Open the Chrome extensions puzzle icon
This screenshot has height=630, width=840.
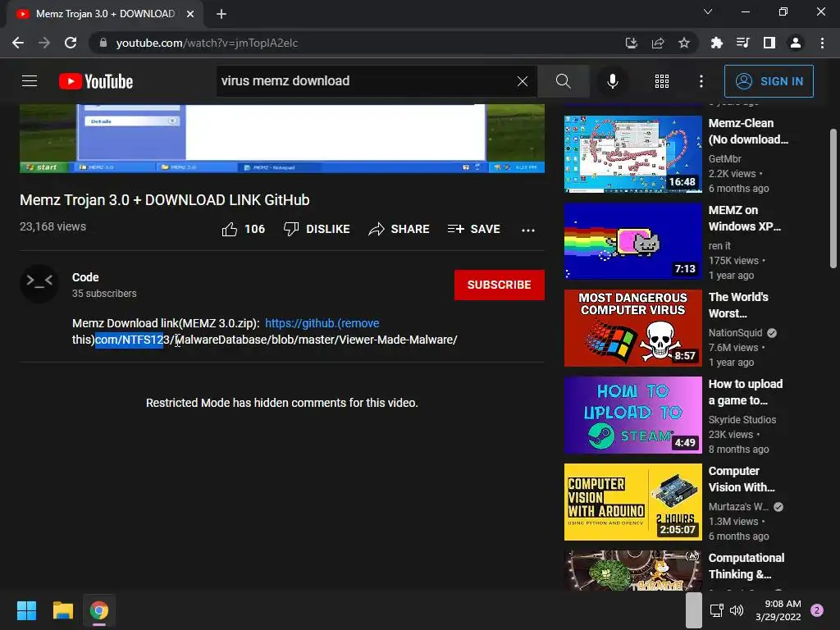tap(717, 43)
